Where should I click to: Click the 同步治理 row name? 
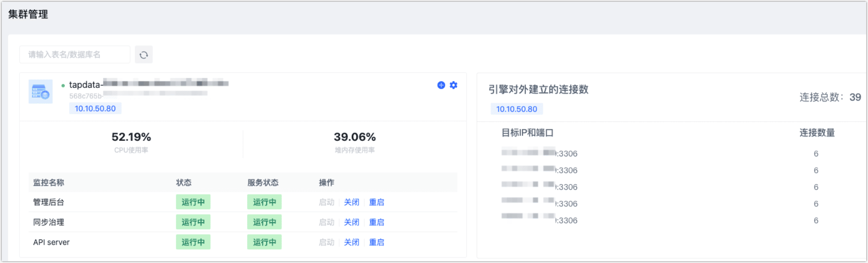49,222
